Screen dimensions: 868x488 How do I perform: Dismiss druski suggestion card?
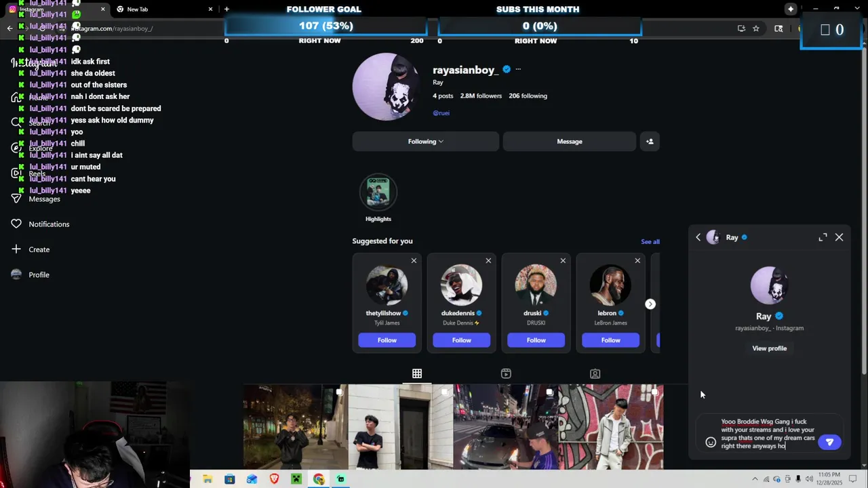click(x=563, y=260)
